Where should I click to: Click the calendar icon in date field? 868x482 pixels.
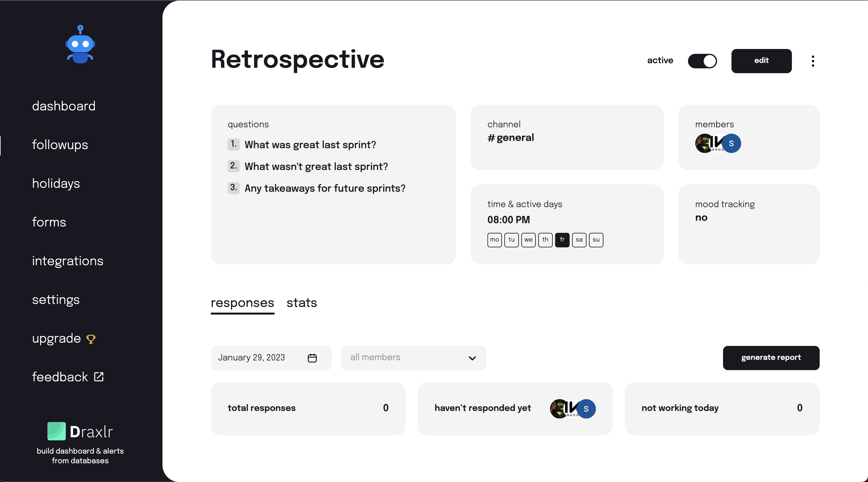coord(312,358)
